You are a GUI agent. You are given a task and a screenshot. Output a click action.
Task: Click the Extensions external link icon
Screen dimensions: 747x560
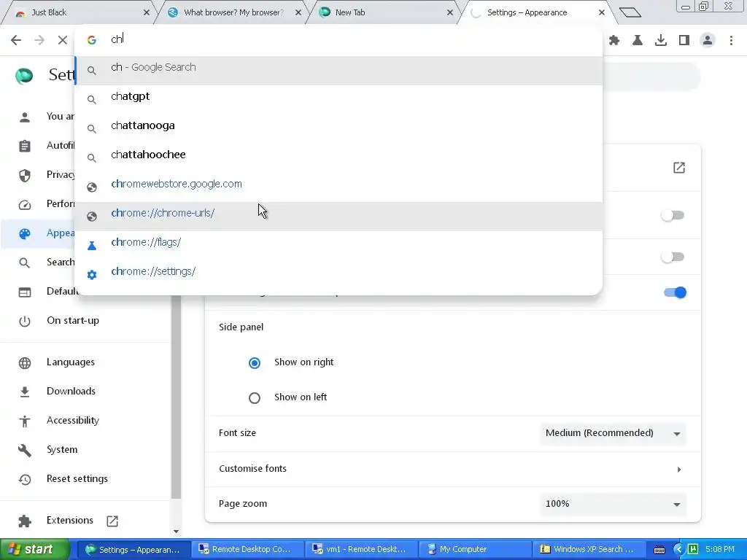pyautogui.click(x=112, y=521)
